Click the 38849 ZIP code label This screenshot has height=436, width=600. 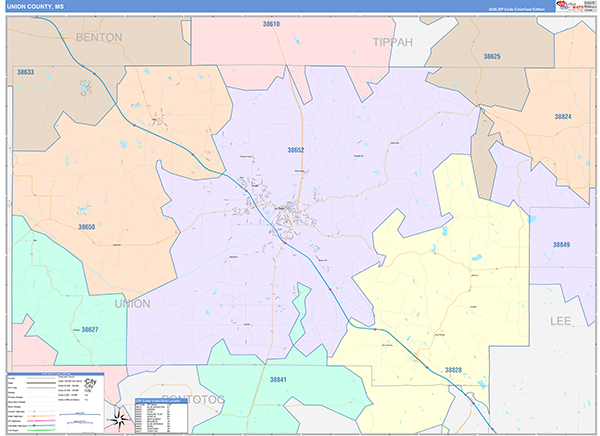561,245
